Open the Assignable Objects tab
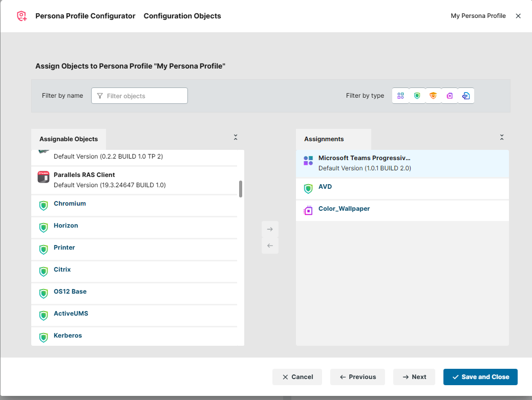The height and width of the screenshot is (400, 532). pos(69,139)
